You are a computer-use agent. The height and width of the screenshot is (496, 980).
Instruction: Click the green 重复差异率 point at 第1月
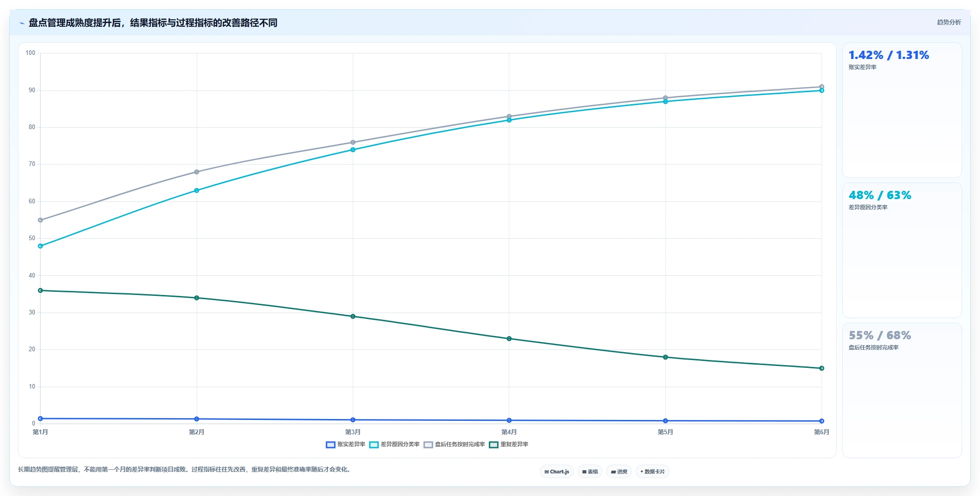pos(41,290)
